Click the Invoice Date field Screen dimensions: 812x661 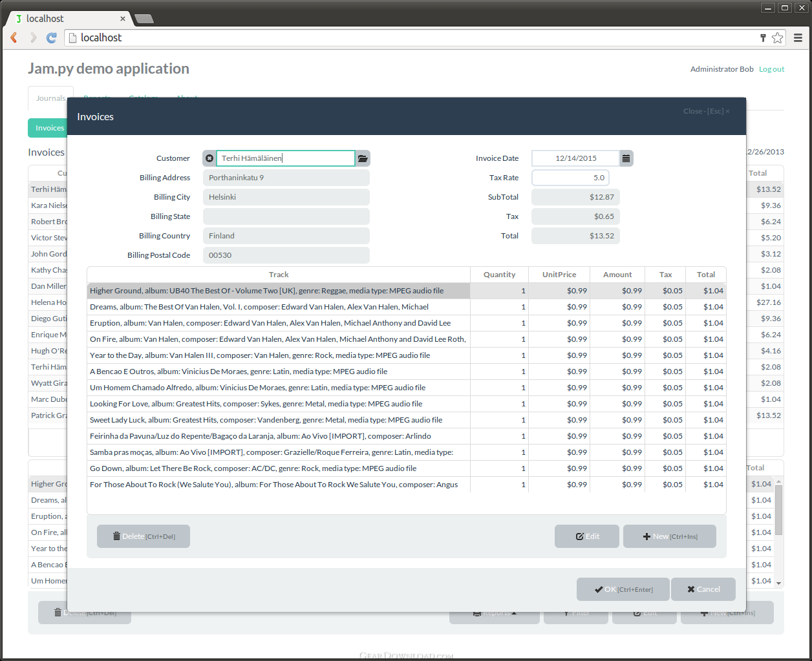pos(575,158)
